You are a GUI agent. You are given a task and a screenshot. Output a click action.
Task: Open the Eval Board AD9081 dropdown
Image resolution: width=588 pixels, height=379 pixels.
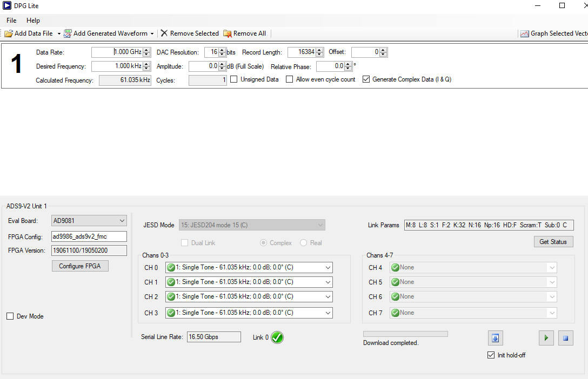89,221
